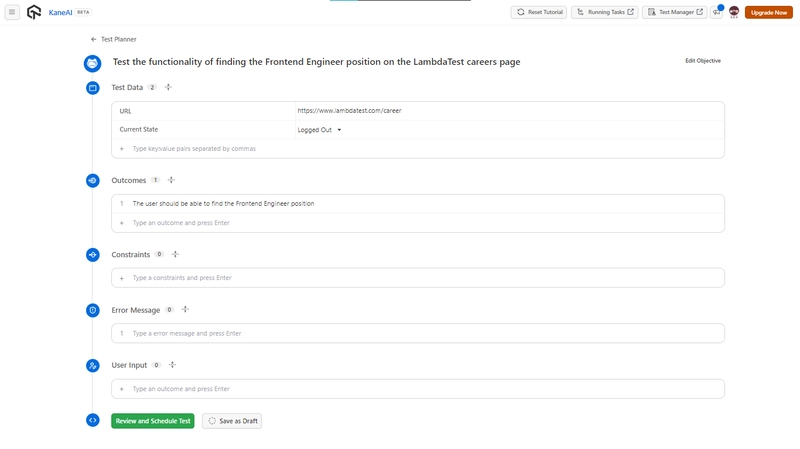Focus the error message input field

click(x=418, y=333)
